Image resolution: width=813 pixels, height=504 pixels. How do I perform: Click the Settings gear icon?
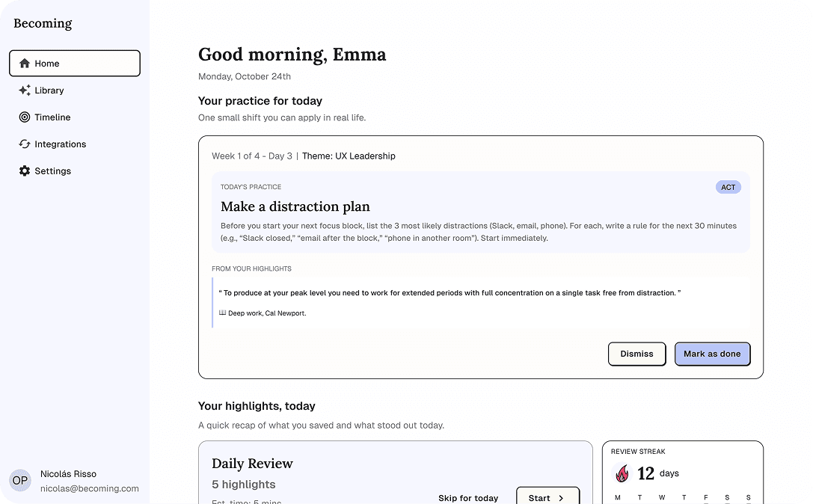pos(25,171)
